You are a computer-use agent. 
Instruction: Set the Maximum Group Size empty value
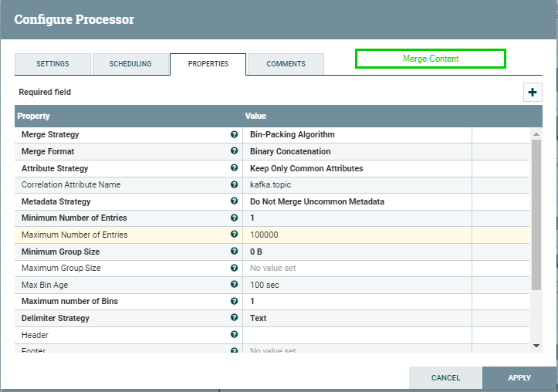[x=357, y=269]
